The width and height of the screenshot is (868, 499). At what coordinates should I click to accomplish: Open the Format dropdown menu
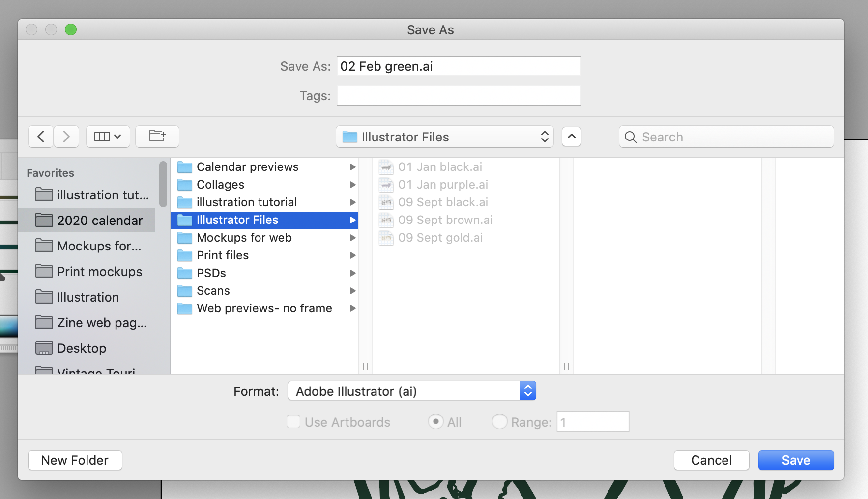coord(411,391)
